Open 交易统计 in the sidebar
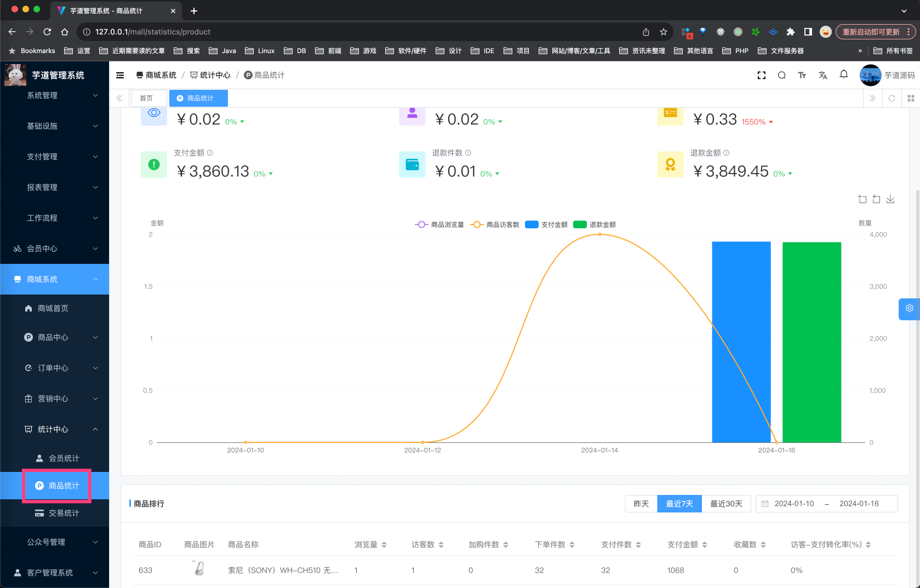Screen dimensions: 920x588 64,513
